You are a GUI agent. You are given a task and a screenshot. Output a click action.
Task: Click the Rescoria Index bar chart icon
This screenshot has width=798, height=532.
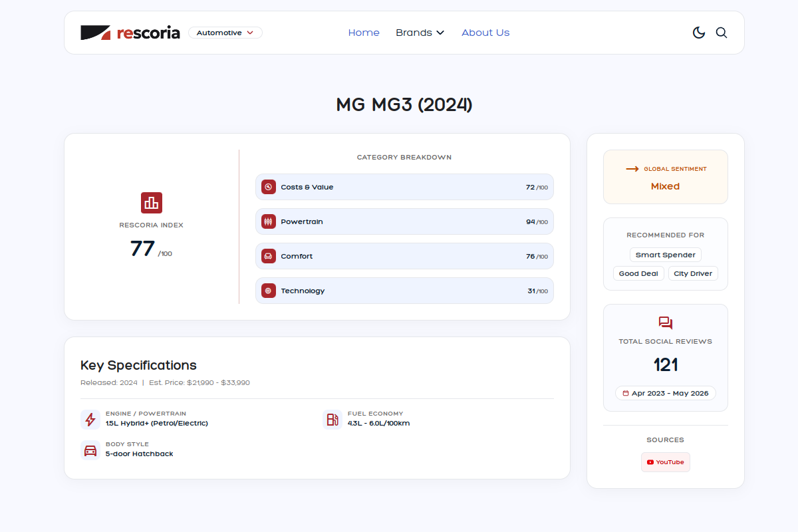152,203
